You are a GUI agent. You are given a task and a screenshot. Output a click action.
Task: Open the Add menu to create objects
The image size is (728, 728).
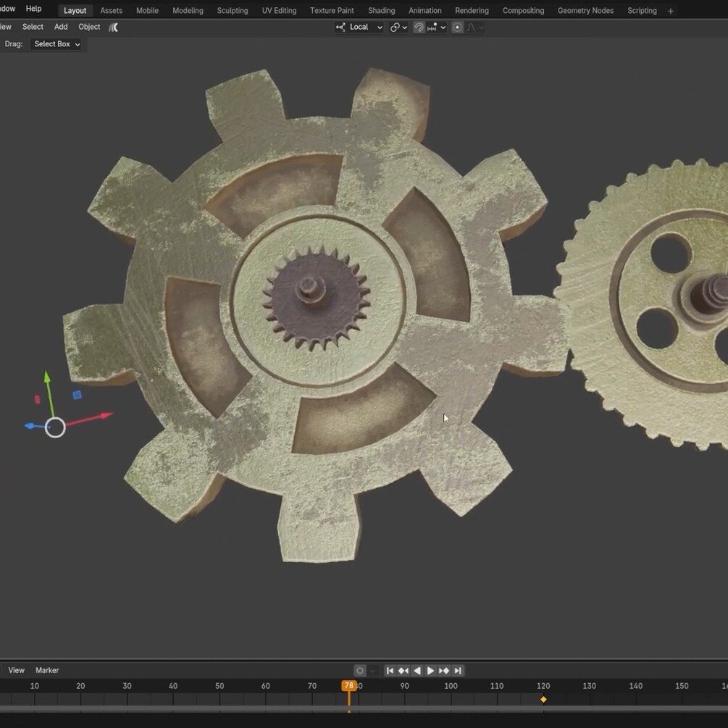(60, 27)
